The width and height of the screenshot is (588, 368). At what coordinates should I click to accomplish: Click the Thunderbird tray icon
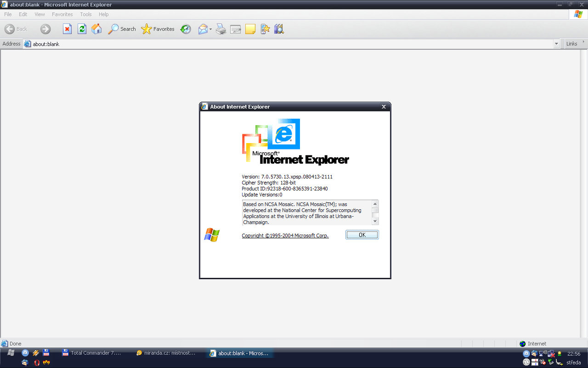pyautogui.click(x=534, y=354)
